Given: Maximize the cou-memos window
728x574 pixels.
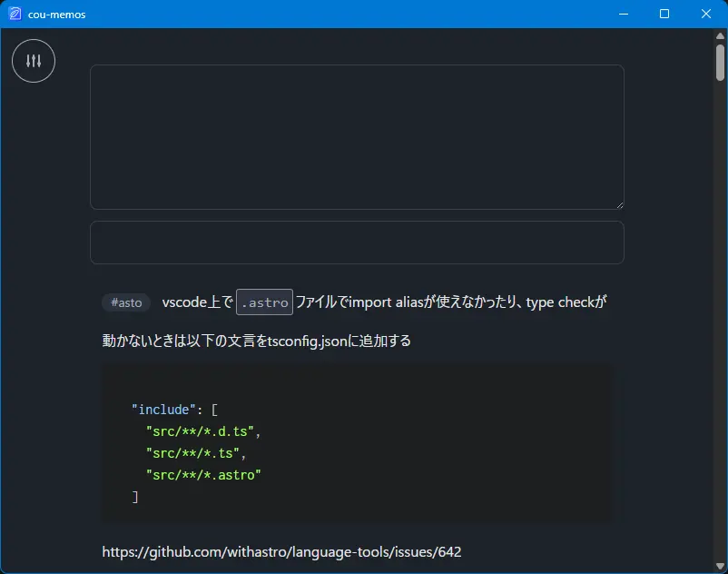Looking at the screenshot, I should pos(664,14).
